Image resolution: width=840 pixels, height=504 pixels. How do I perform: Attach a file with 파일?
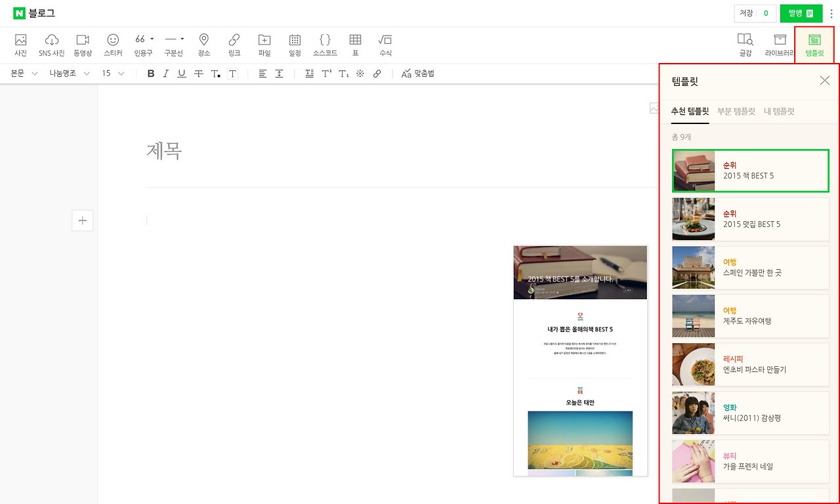point(264,45)
